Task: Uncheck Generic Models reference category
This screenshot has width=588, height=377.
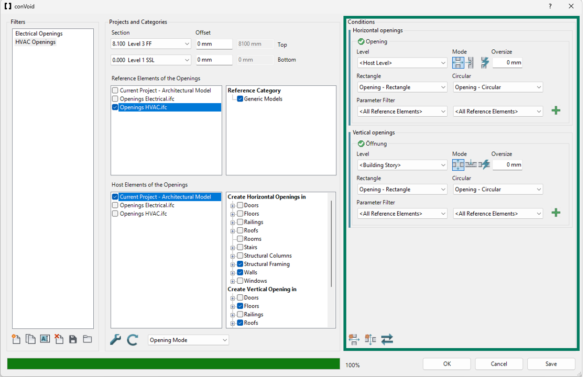Action: pyautogui.click(x=240, y=99)
